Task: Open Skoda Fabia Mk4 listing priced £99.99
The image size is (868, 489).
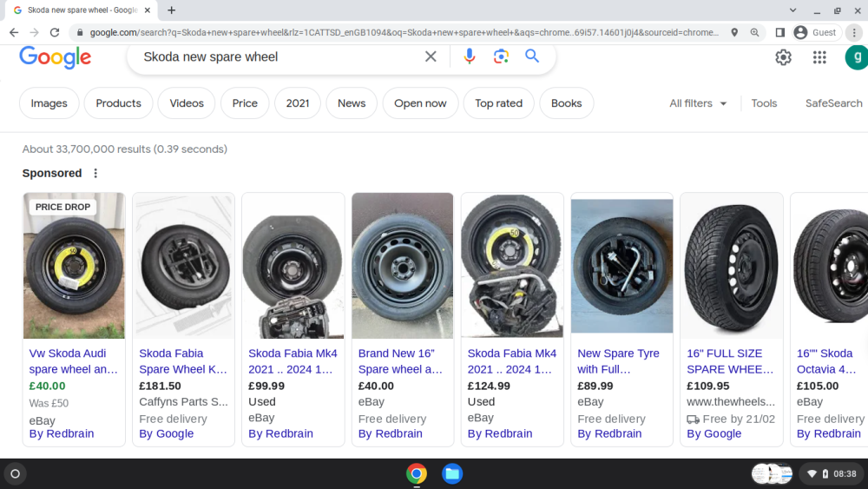Action: 293,361
